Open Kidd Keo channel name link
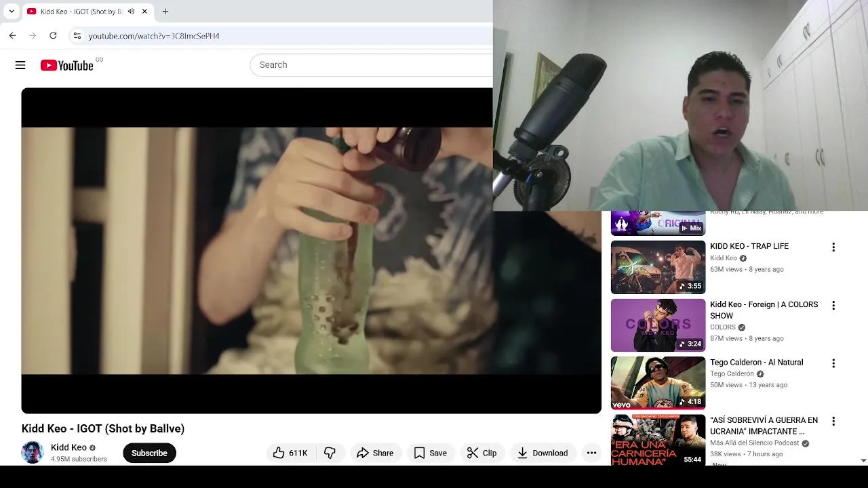Image resolution: width=868 pixels, height=488 pixels. pos(68,447)
